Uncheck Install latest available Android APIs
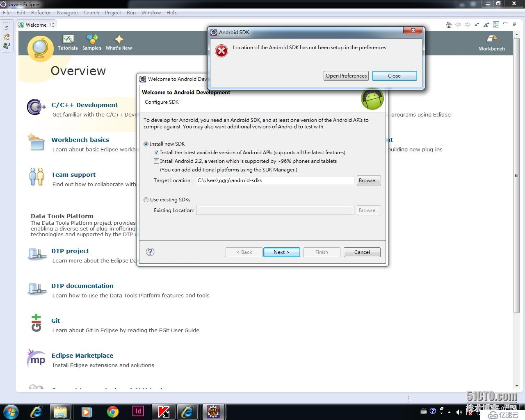 click(156, 153)
